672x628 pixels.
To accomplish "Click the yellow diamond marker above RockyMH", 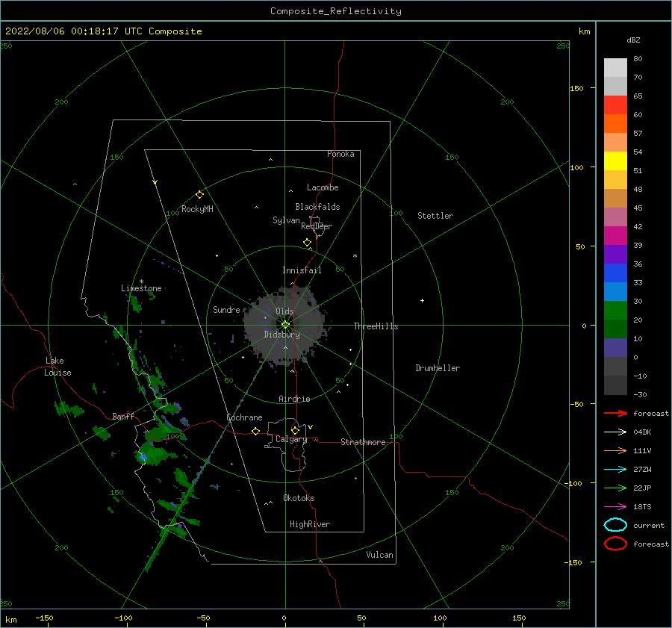I will point(199,195).
